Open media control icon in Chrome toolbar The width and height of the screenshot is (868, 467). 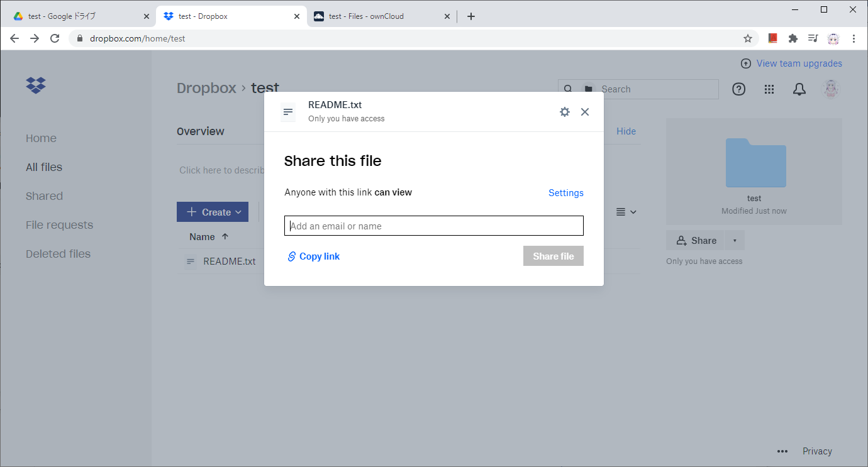point(813,38)
